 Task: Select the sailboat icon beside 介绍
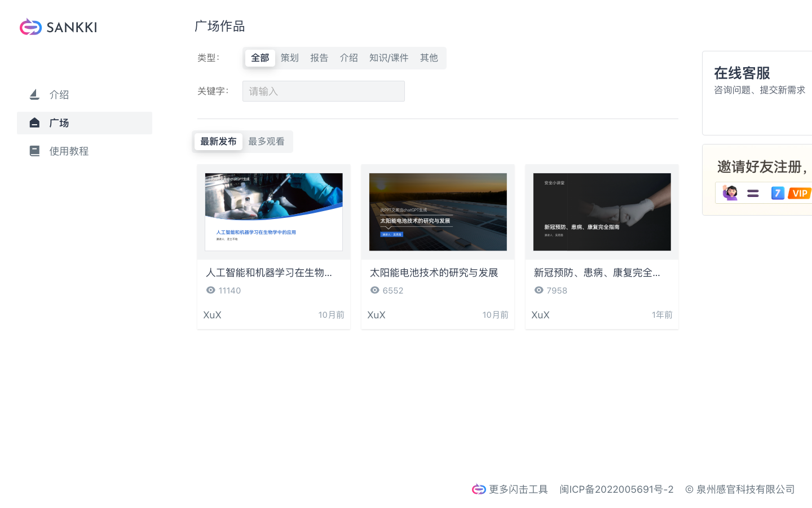(34, 94)
